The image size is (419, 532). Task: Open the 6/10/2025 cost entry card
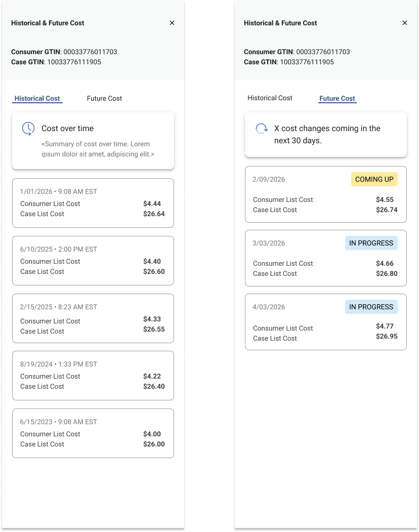(93, 260)
